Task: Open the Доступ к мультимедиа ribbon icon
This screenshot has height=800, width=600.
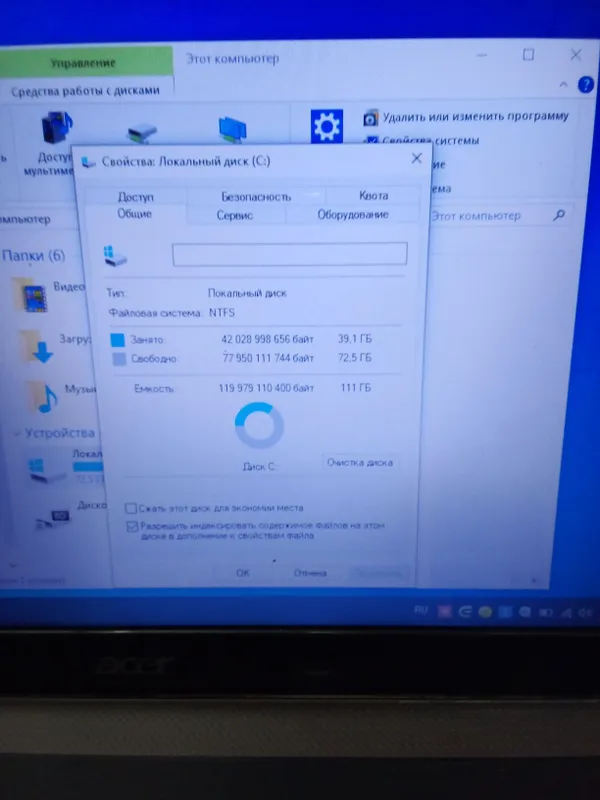Action: (57, 128)
